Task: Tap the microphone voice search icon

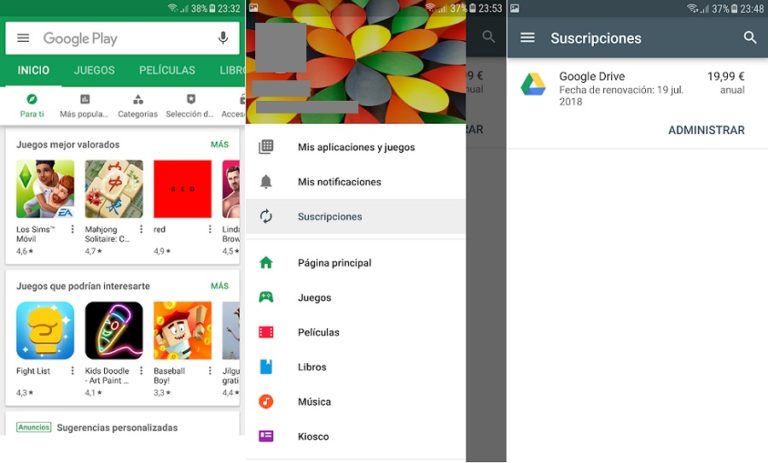Action: [x=223, y=38]
